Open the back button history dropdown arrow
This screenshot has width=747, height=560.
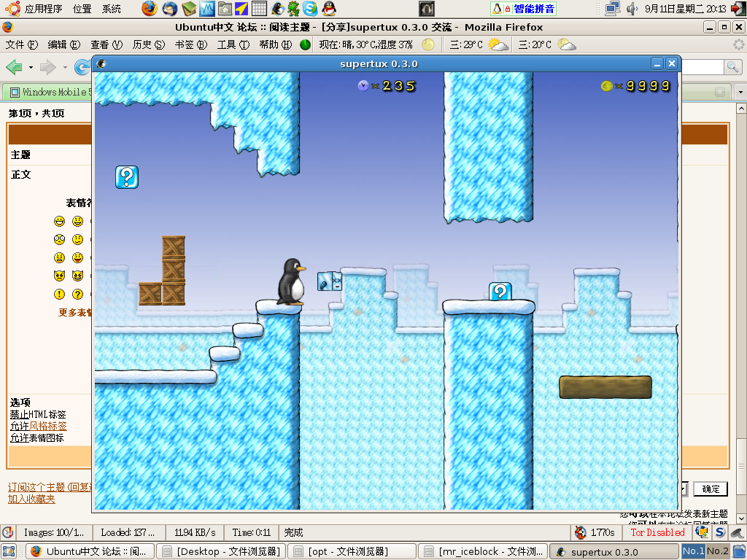(31, 68)
